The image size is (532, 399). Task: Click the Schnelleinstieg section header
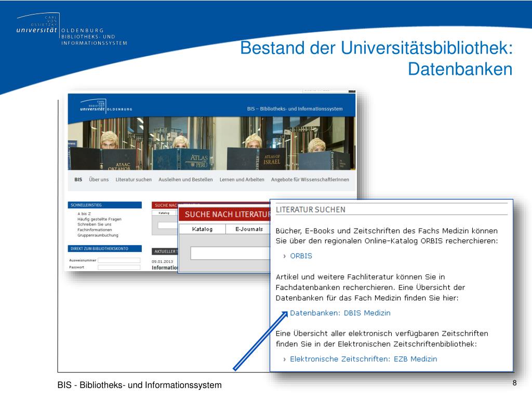pyautogui.click(x=105, y=205)
